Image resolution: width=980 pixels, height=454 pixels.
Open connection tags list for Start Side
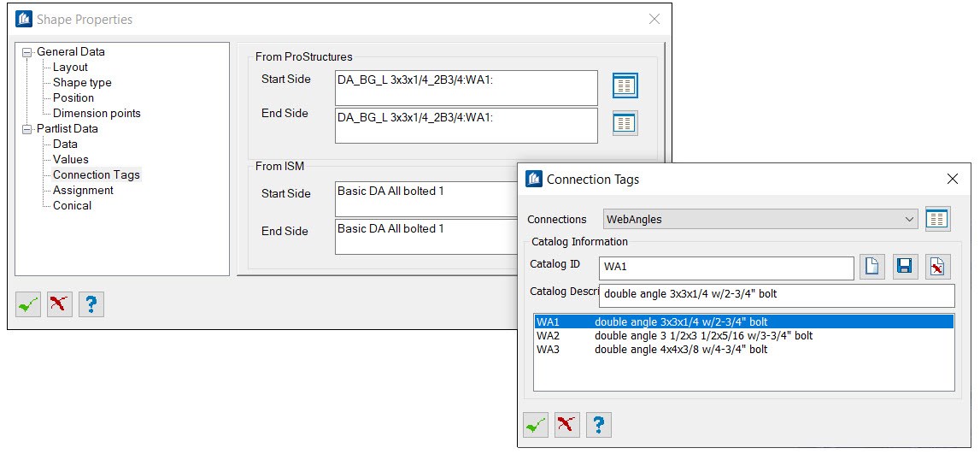point(625,85)
